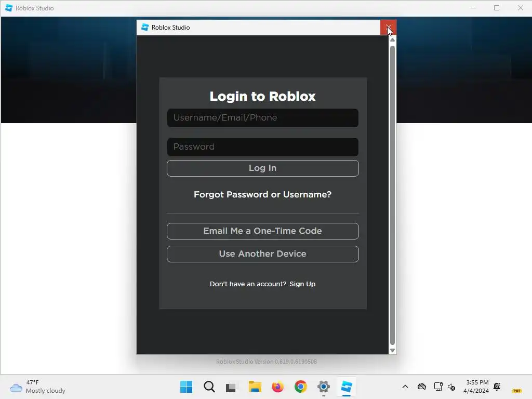This screenshot has height=399, width=532.
Task: Open taskbar Search
Action: pos(209,387)
